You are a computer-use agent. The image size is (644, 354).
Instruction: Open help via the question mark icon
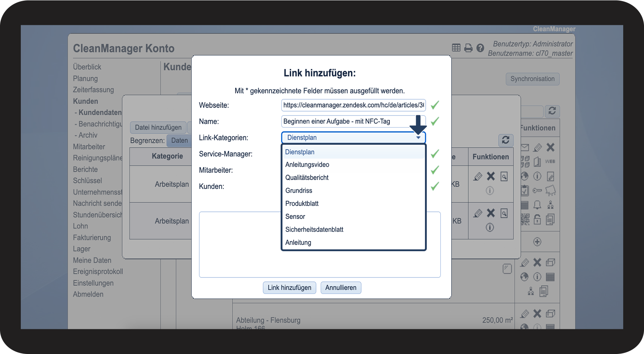pos(480,48)
